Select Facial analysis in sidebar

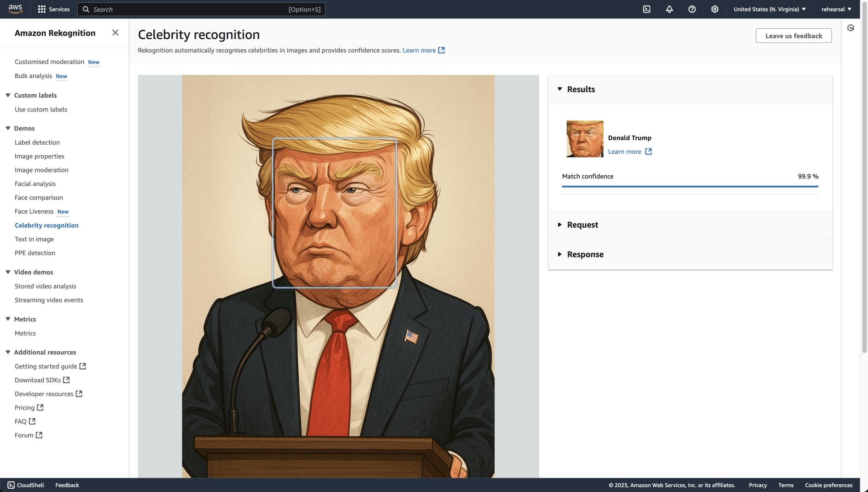pyautogui.click(x=35, y=184)
